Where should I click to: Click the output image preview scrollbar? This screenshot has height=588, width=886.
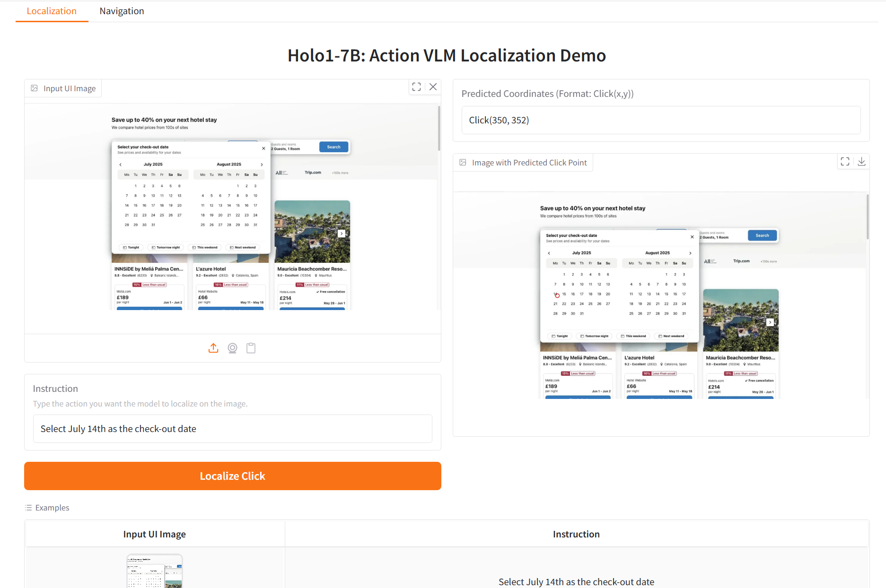pos(867,216)
